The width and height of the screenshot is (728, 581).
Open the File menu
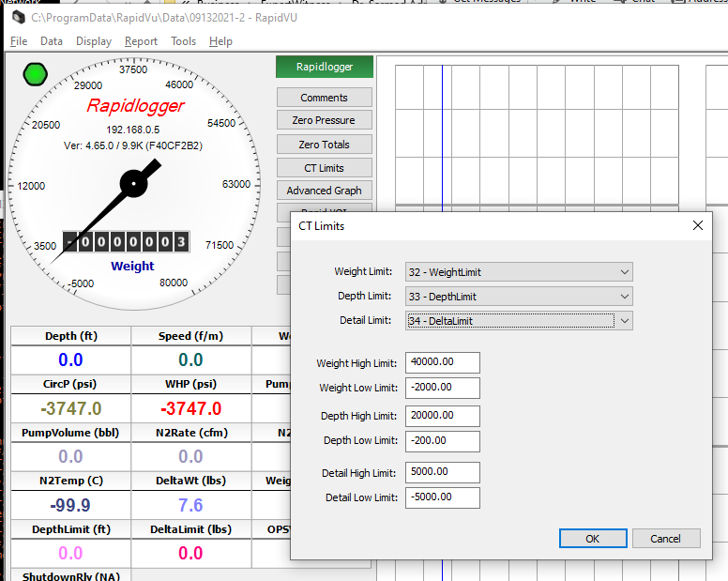[19, 41]
